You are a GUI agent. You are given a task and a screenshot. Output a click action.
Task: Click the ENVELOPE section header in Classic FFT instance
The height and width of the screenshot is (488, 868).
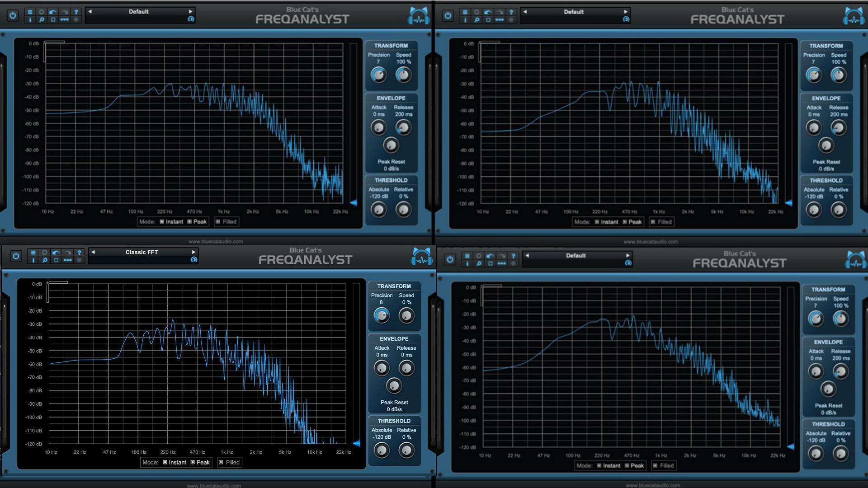[x=394, y=338]
